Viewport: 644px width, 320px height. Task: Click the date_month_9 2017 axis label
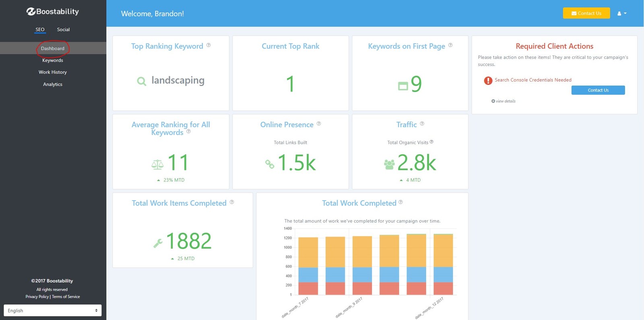pos(349,308)
